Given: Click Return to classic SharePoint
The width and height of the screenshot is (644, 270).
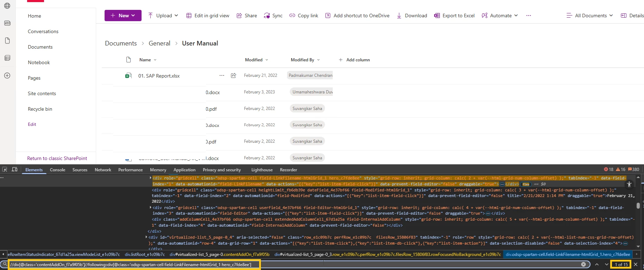Looking at the screenshot, I should (57, 158).
